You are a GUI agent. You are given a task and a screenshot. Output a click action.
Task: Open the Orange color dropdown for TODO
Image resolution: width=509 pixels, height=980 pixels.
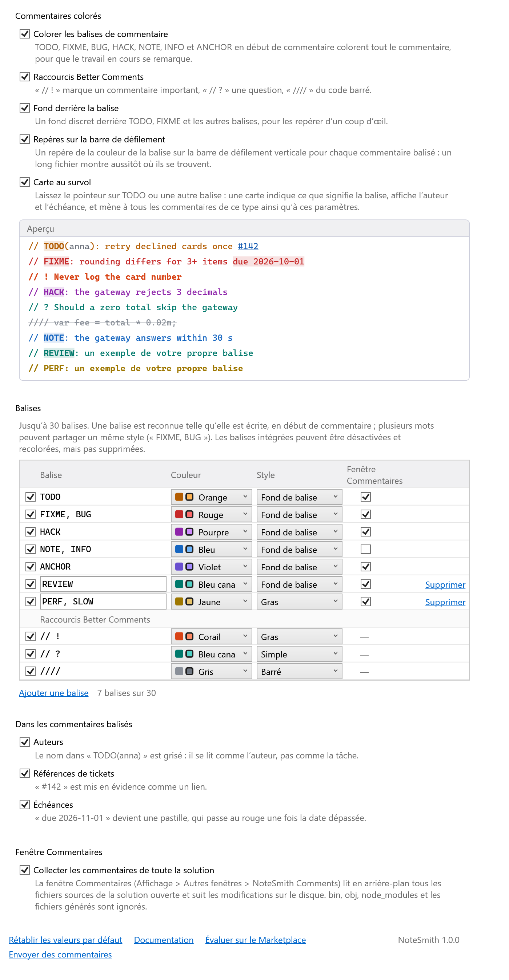click(211, 497)
